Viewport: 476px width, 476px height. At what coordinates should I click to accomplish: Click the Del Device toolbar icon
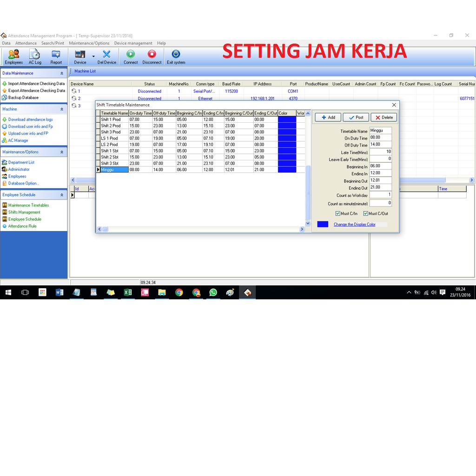click(107, 57)
